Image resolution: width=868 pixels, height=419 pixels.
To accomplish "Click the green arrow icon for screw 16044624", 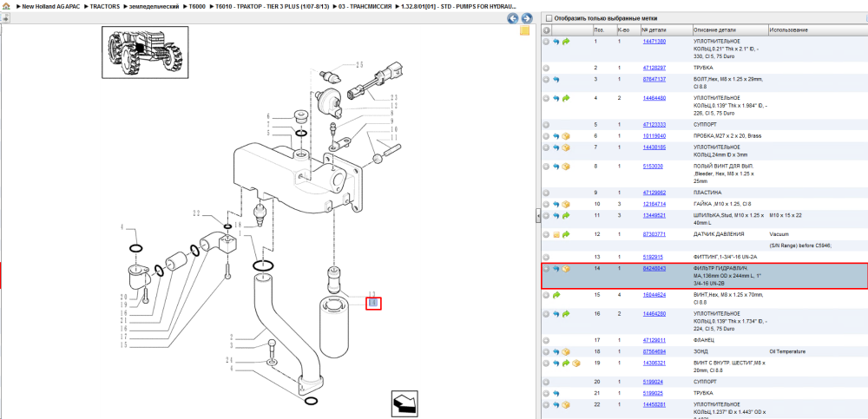I will coord(556,295).
